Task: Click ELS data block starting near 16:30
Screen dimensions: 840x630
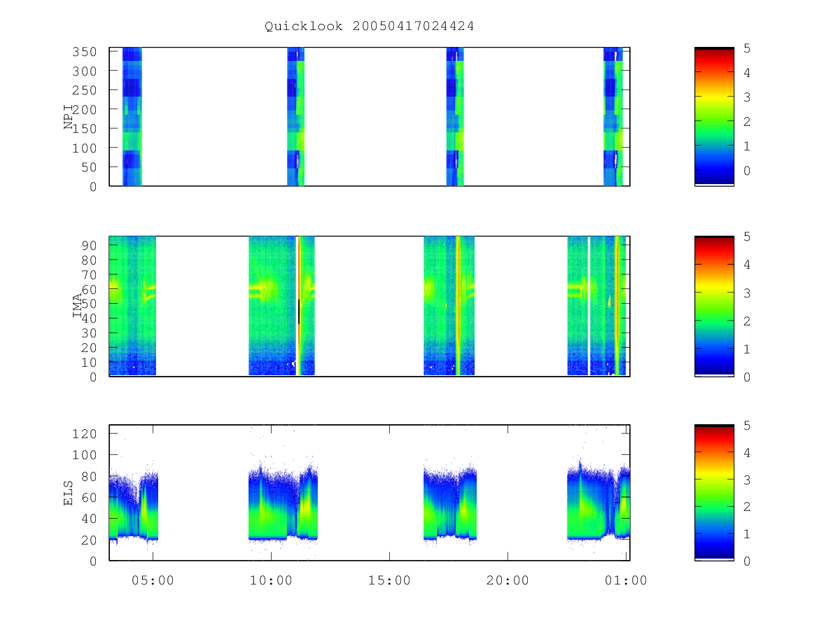Action: tap(450, 504)
